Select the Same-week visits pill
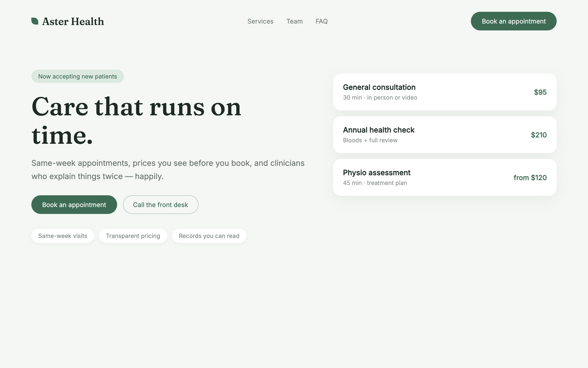Image resolution: width=588 pixels, height=368 pixels. [63, 236]
